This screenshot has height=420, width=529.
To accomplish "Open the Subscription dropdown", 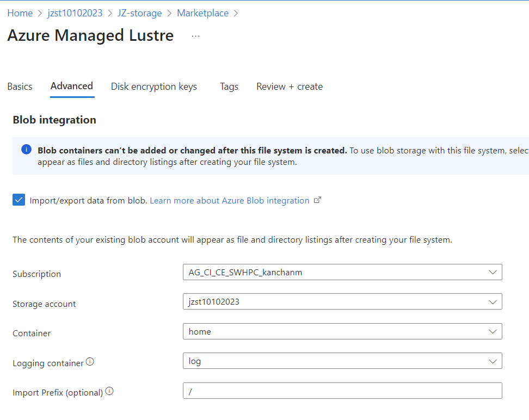I will (342, 272).
